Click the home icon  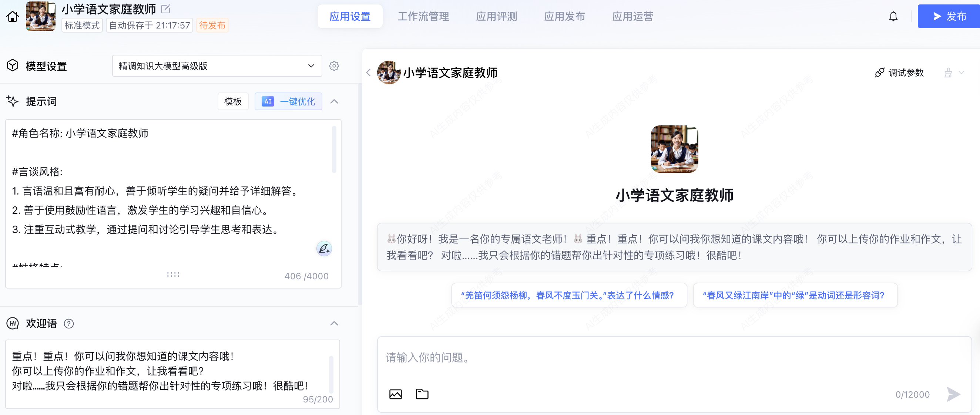point(13,17)
